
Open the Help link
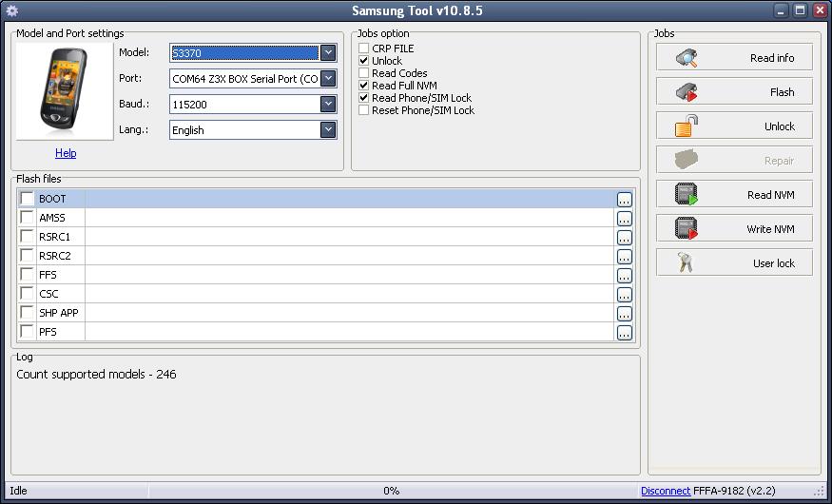pos(66,153)
